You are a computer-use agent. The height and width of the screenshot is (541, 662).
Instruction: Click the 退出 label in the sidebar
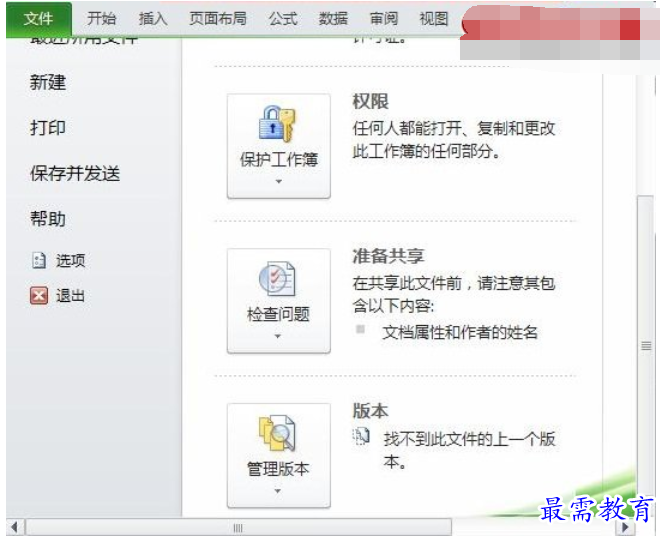point(71,296)
